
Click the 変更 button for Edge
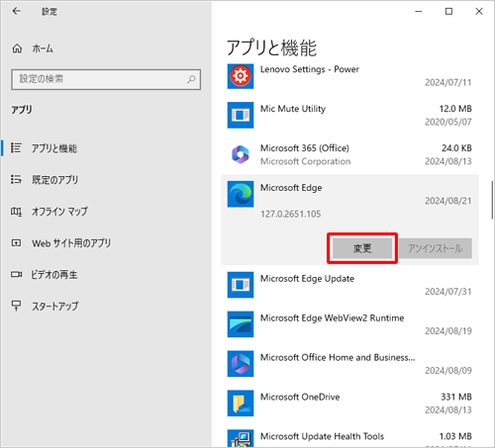[x=362, y=248]
